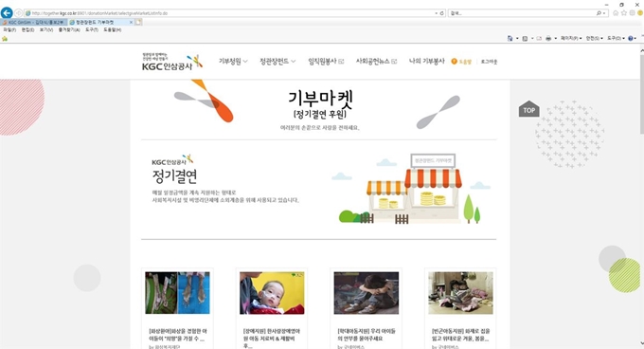The height and width of the screenshot is (349, 644).
Task: Click the add-to-favorites-bar star icon
Action: [5, 39]
